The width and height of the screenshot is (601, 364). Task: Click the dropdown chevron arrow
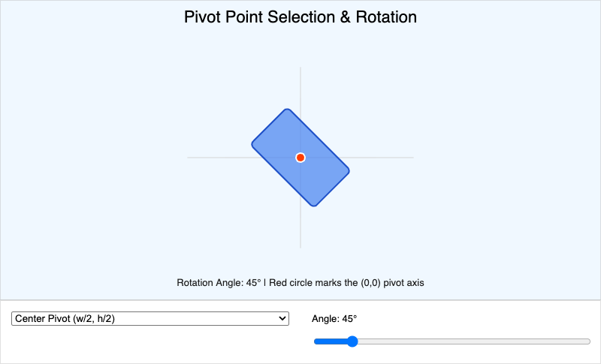[282, 318]
